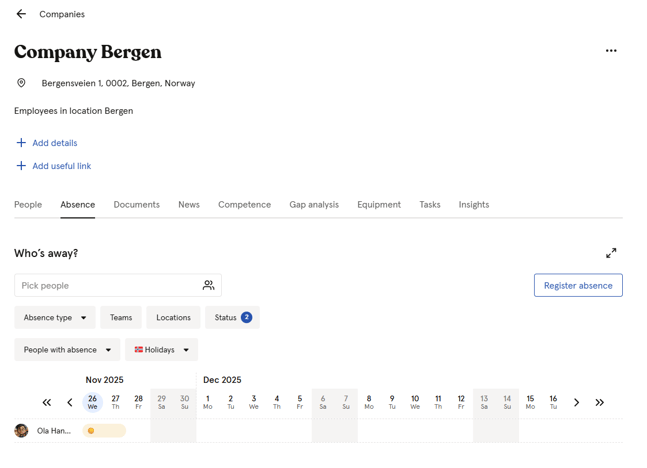Image resolution: width=647 pixels, height=468 pixels.
Task: Toggle the Teams filter chip
Action: point(121,317)
